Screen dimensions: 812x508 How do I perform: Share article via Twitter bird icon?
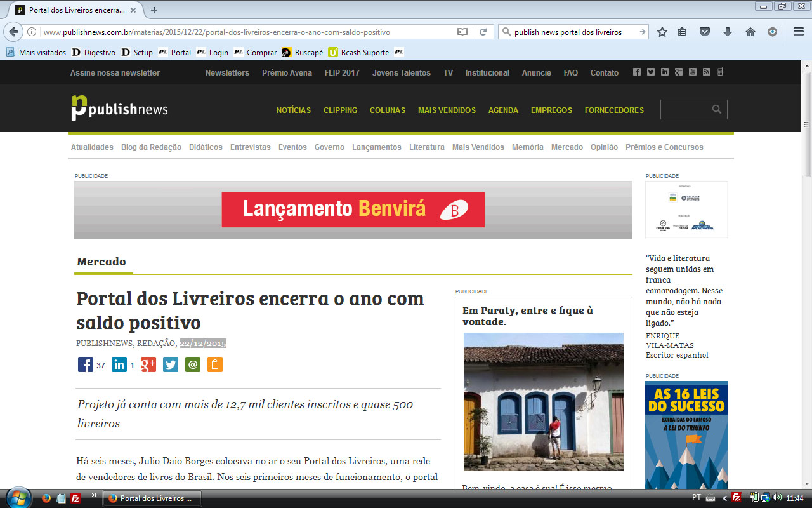[171, 364]
